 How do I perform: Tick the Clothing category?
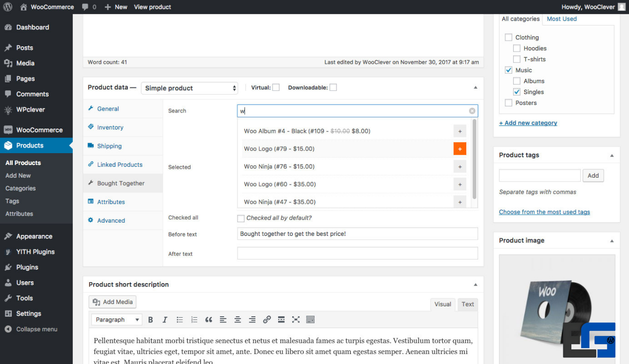(x=508, y=37)
